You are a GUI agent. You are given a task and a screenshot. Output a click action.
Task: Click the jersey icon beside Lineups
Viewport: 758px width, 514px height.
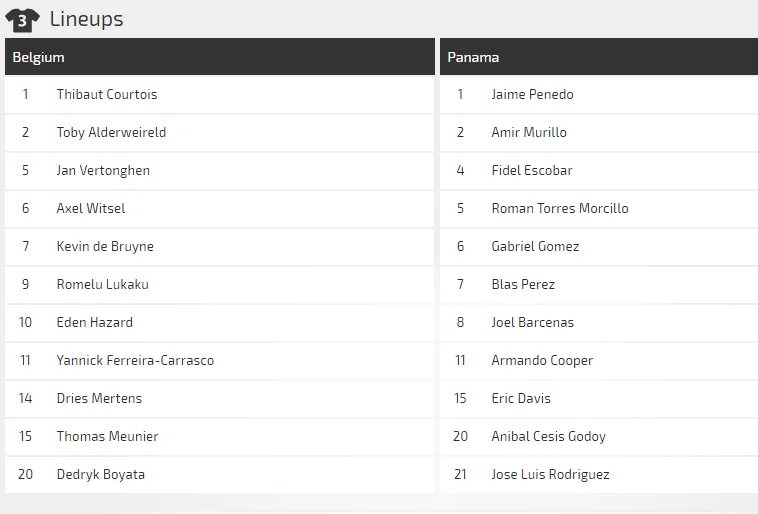(x=22, y=19)
